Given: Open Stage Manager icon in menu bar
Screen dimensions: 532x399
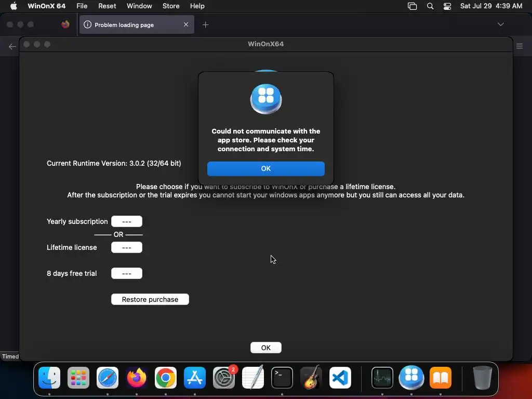Looking at the screenshot, I should [412, 6].
